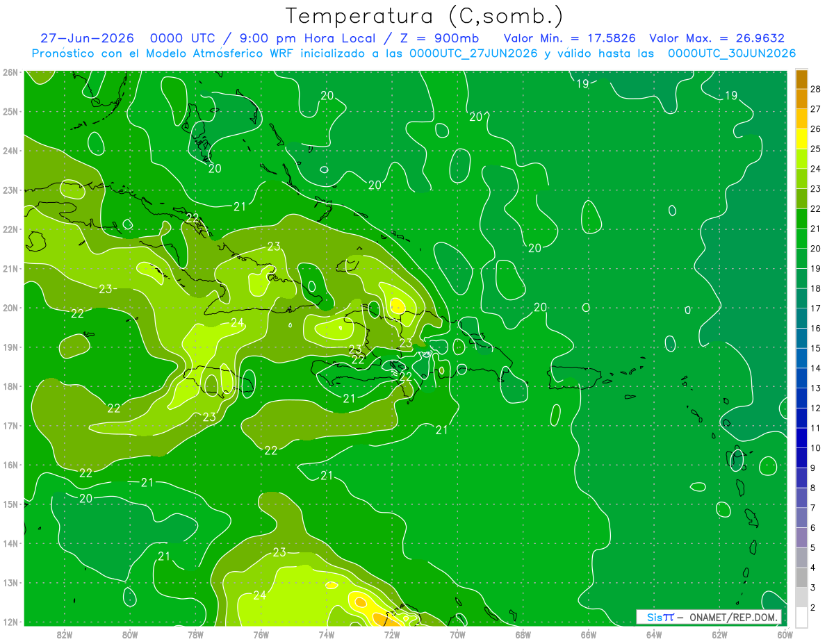Click the '0000UTC_30JUN2026' valid-until time
This screenshot has width=834, height=644.
(732, 53)
